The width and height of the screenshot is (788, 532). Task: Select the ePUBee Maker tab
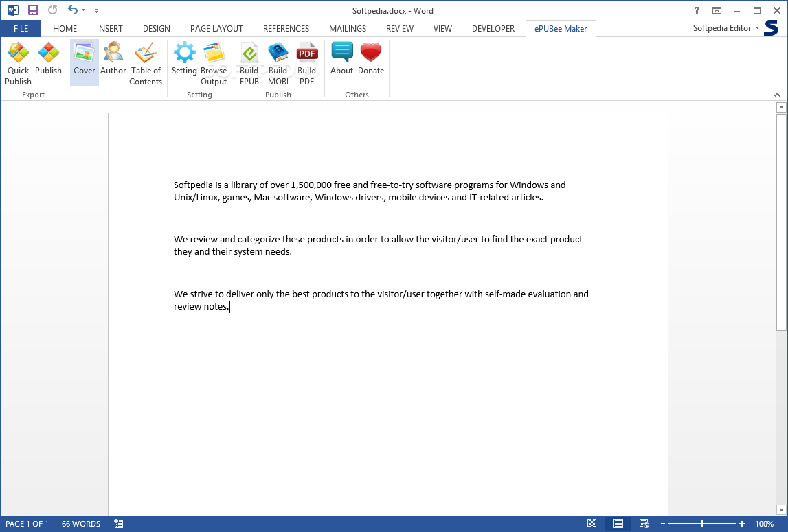coord(561,29)
